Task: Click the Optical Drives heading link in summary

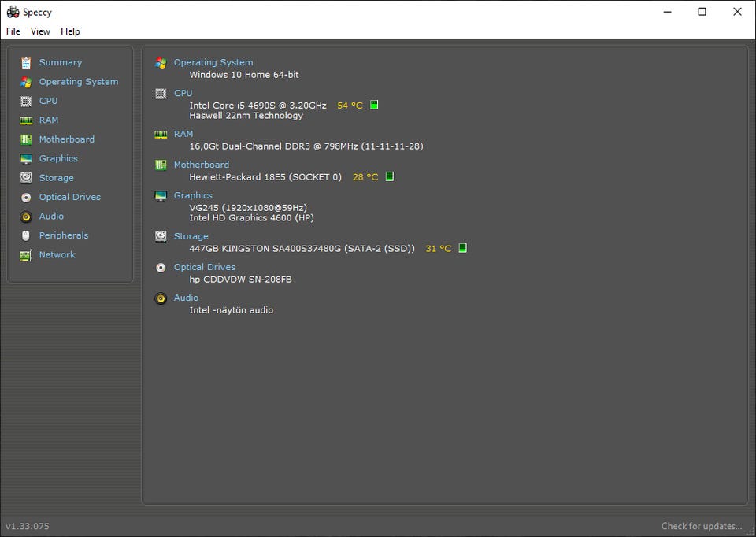Action: coord(205,267)
